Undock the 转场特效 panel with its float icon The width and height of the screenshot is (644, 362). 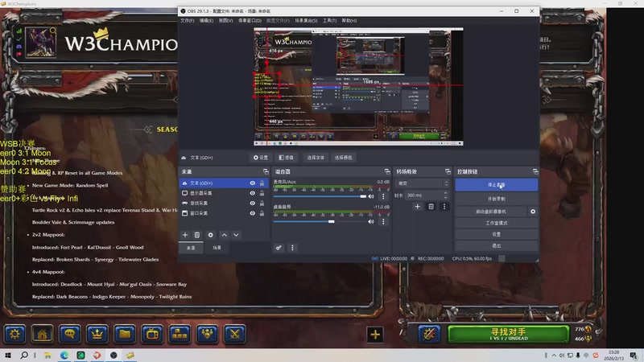(448, 171)
